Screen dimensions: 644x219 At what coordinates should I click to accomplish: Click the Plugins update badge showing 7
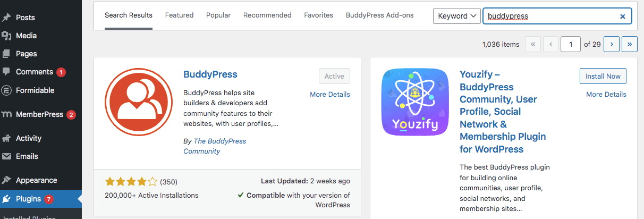pyautogui.click(x=49, y=199)
